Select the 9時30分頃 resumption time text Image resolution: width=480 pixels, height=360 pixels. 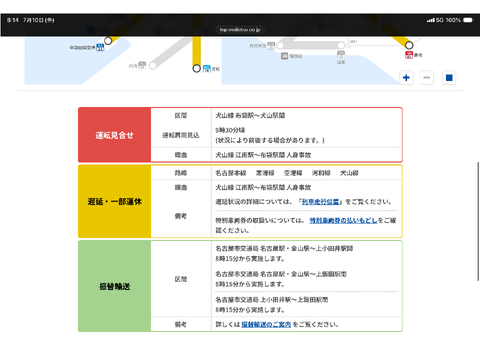point(230,130)
